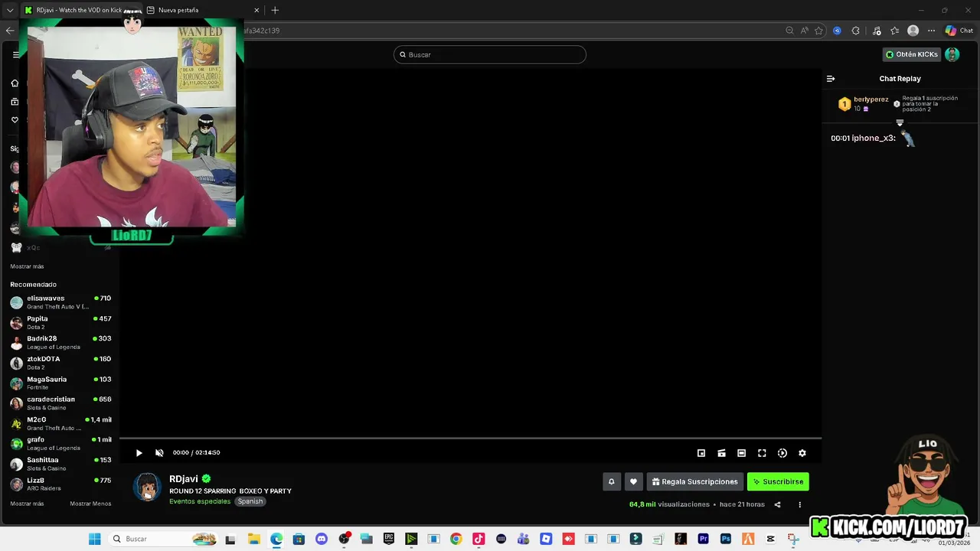Open browser Extensions puzzle icon
980x551 pixels.
pyautogui.click(x=855, y=31)
